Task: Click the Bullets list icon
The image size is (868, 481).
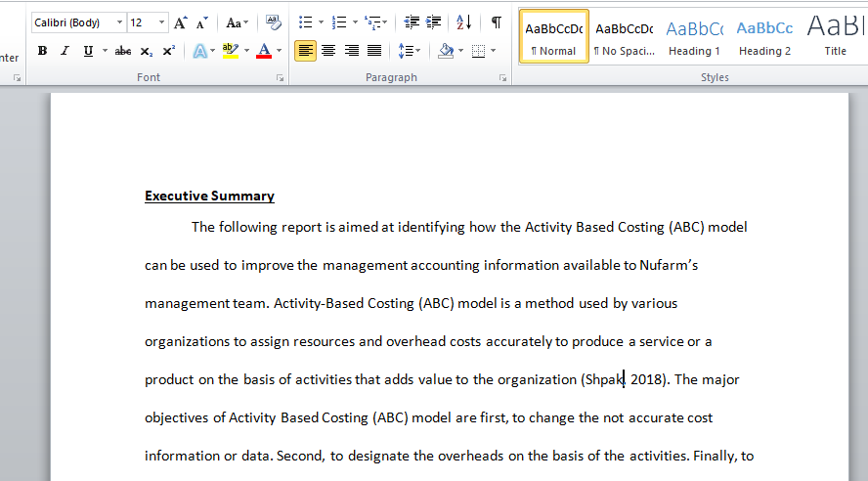Action: click(306, 22)
